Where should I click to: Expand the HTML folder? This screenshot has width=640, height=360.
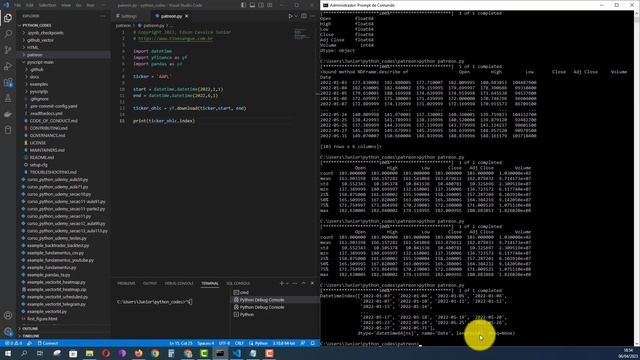coord(33,47)
